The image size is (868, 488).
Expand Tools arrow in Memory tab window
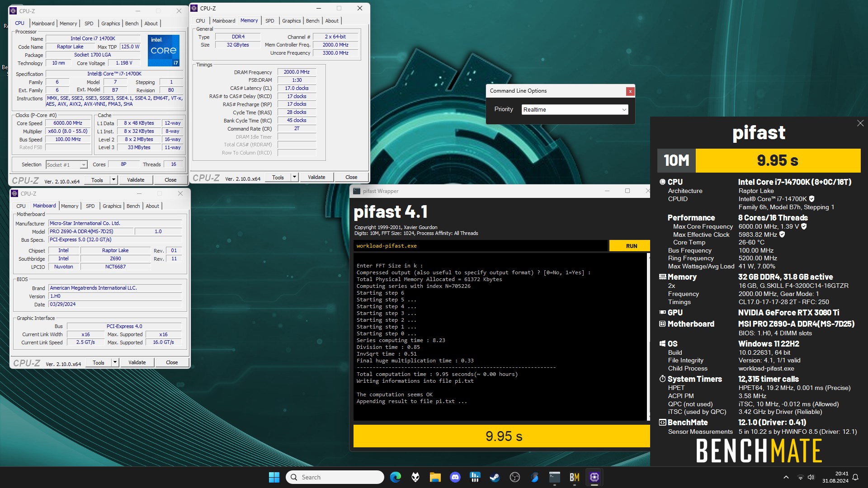(x=294, y=177)
